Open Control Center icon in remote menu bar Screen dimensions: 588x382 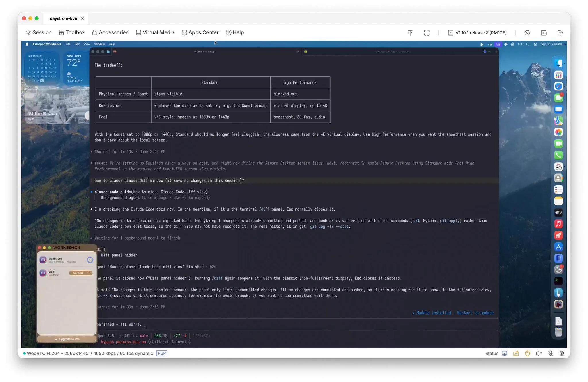click(535, 44)
